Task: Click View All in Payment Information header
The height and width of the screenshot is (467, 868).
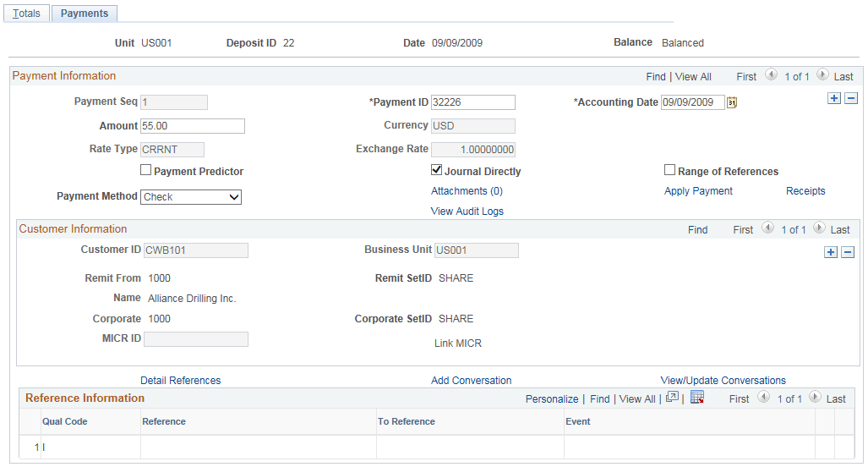Action: [693, 77]
